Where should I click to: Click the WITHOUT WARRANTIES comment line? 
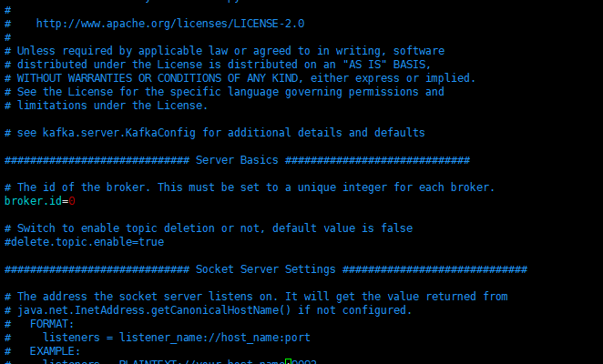coord(240,78)
